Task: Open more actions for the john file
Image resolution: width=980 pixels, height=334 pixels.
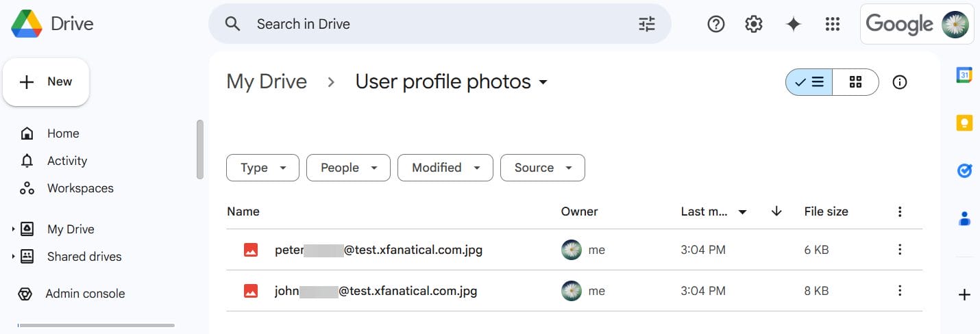Action: coord(900,291)
